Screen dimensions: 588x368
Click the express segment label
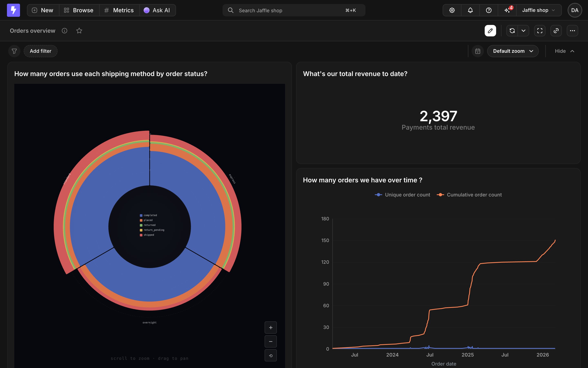coord(232,179)
